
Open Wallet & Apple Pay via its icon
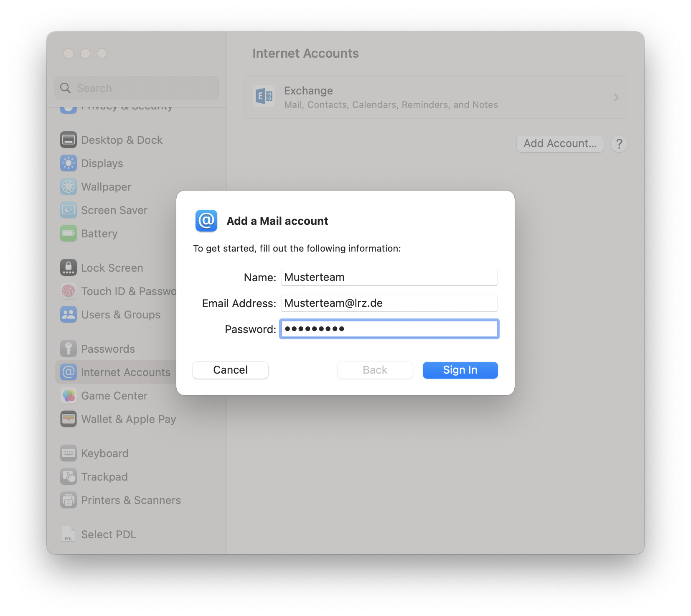click(x=68, y=419)
